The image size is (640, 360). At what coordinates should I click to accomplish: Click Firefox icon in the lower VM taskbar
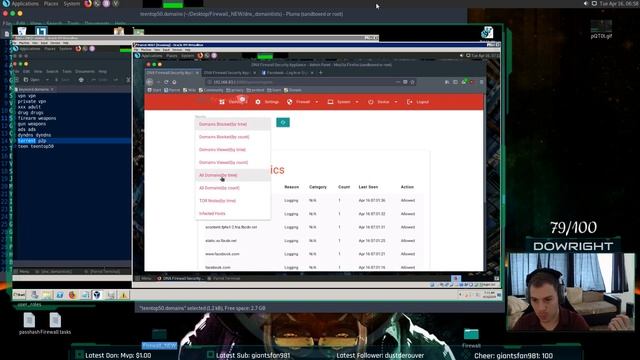click(x=72, y=295)
